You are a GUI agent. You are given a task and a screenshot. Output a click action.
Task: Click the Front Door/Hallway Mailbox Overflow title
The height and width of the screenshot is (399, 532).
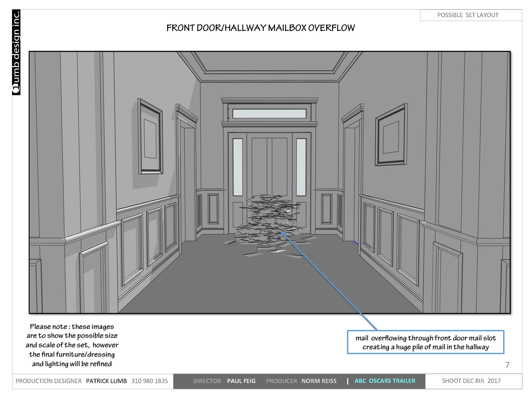click(260, 28)
